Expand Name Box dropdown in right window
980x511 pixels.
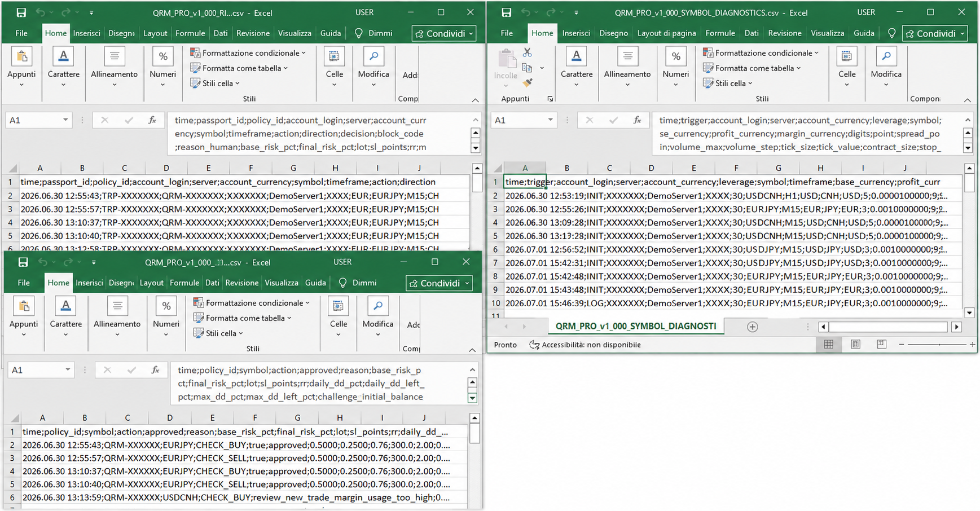(x=550, y=120)
